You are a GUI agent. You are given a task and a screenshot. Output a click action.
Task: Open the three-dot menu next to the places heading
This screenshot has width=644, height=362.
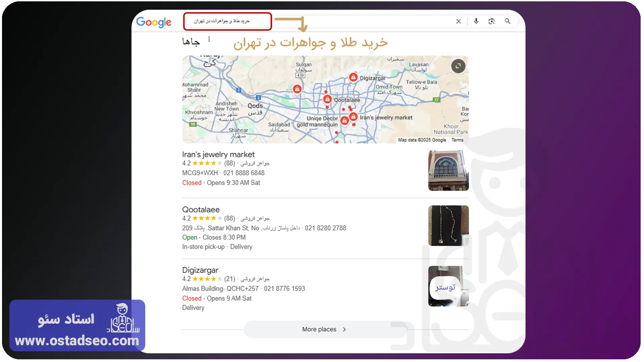(209, 39)
